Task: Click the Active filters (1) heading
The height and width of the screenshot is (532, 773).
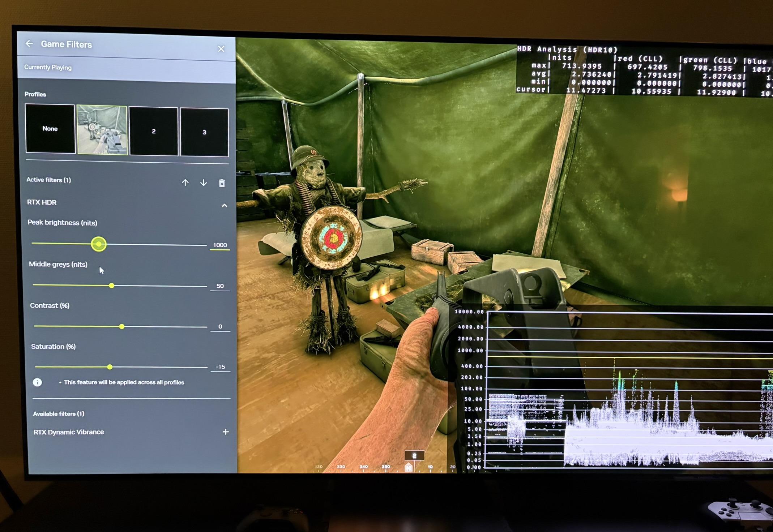Action: pos(49,180)
